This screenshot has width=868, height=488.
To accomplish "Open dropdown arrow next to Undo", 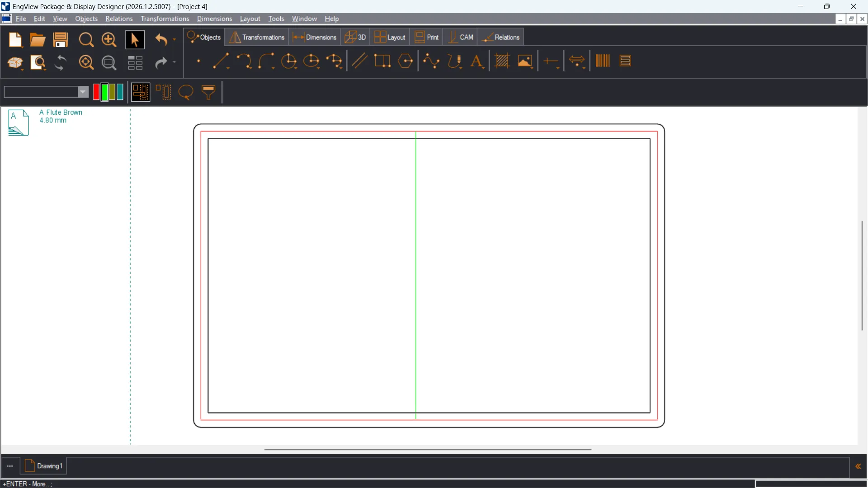I will click(x=175, y=40).
